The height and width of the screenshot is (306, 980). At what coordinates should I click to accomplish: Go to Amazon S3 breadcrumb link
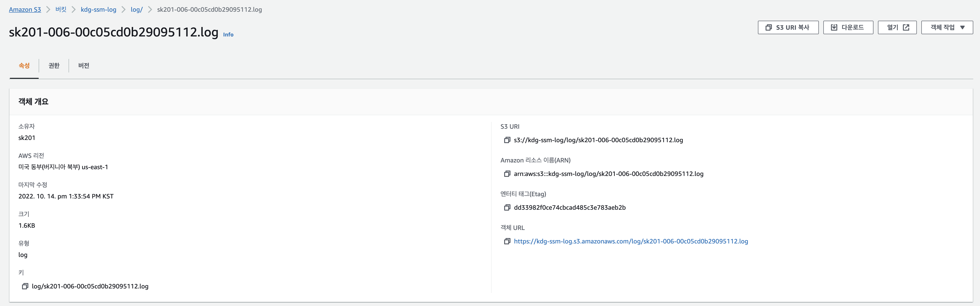tap(25, 9)
